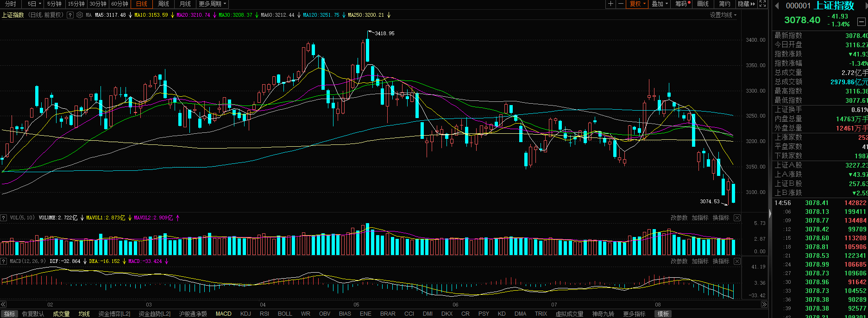868x318 pixels.
Task: Click the minus box beside the index price
Action: point(861,22)
